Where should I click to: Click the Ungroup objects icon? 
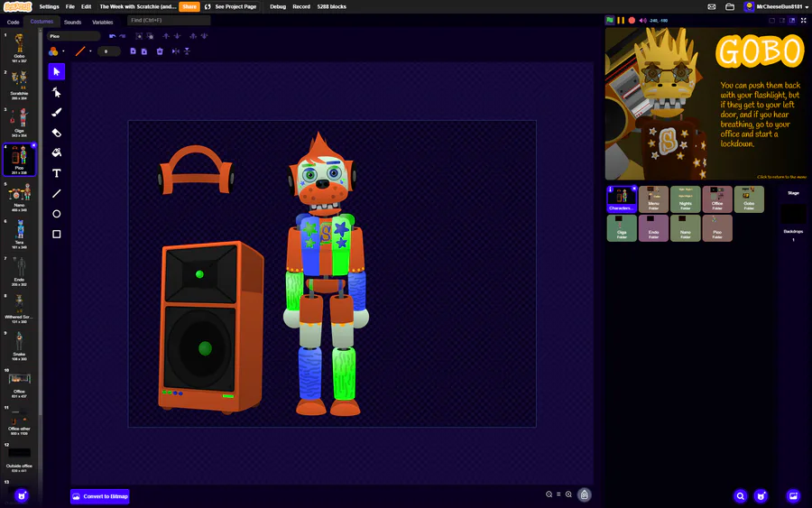point(150,36)
